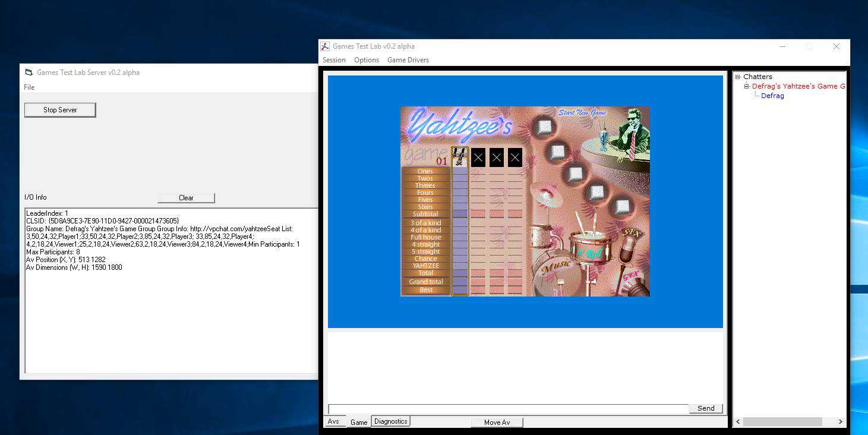Click the first player's avatar seat
Viewport: 868px width, 435px height.
(x=460, y=157)
